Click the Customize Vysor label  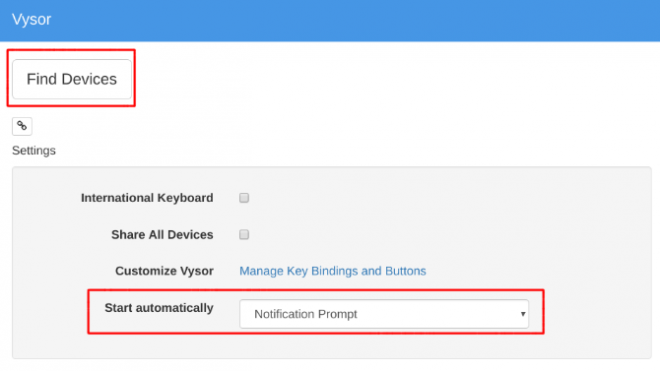164,271
